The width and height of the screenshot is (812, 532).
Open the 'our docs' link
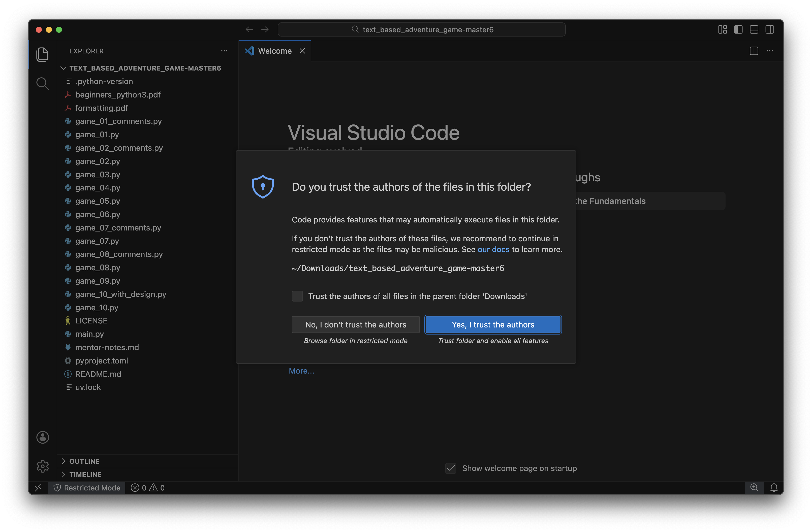coord(493,249)
